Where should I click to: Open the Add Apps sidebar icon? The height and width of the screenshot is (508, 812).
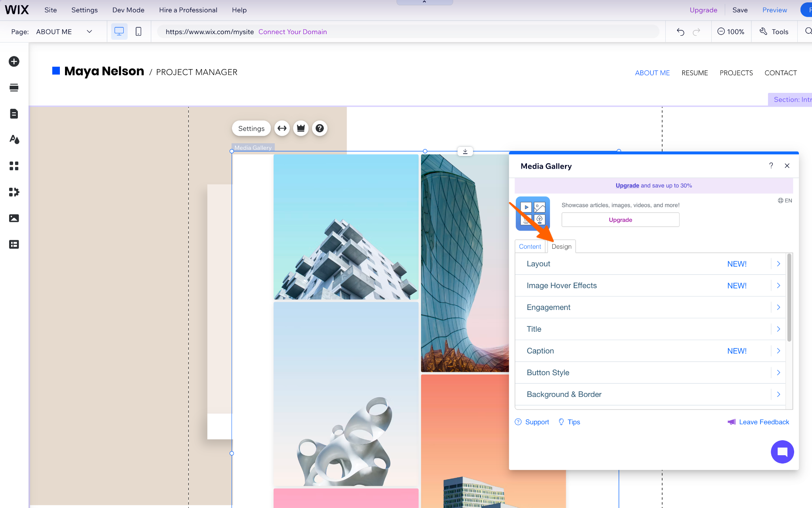click(x=14, y=166)
